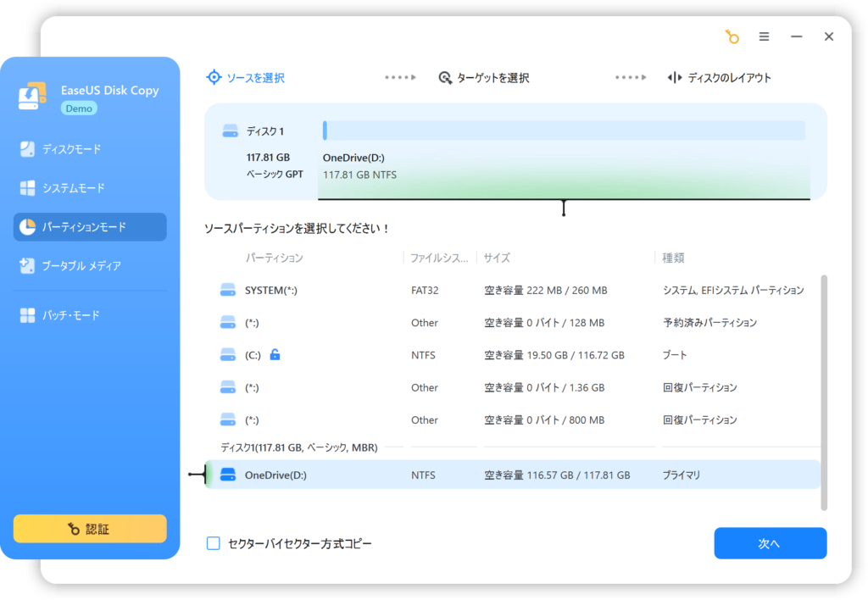Open バッチ・モード in sidebar

pos(90,315)
